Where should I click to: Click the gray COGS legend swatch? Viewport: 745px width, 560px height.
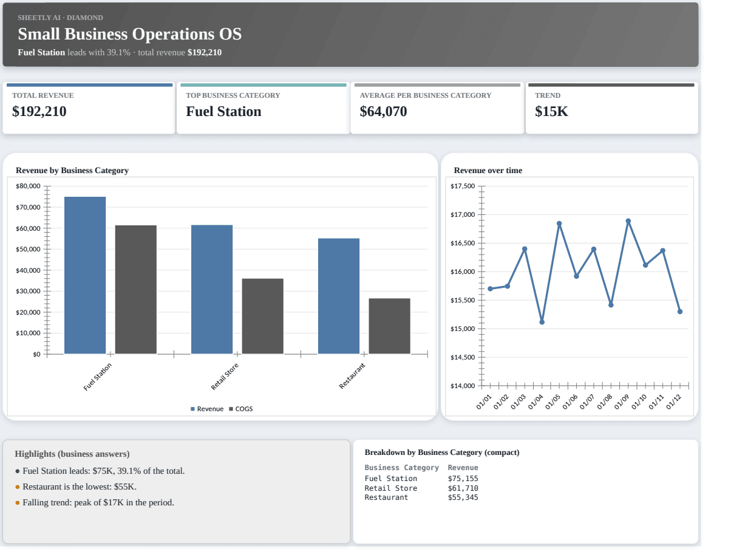[231, 409]
